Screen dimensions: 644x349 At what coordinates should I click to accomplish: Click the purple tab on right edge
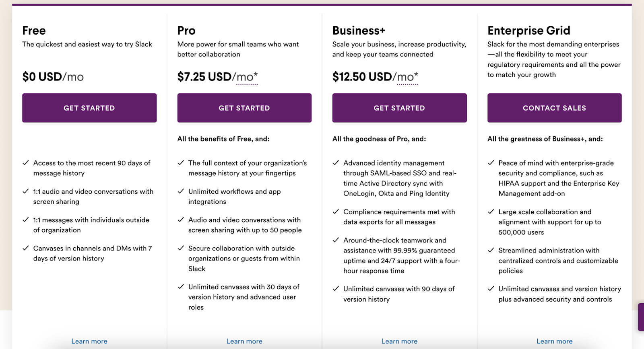[641, 317]
